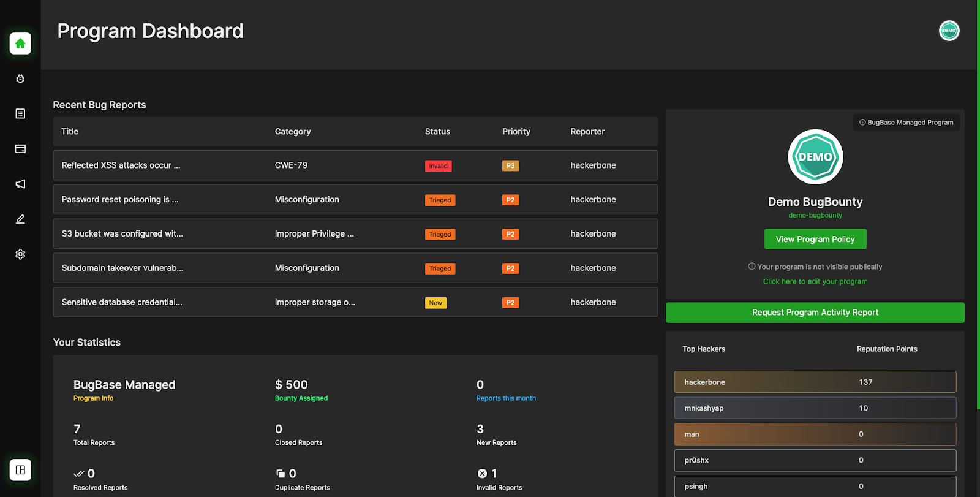Open the Subdomain takeover report row
The image size is (980, 497).
355,268
